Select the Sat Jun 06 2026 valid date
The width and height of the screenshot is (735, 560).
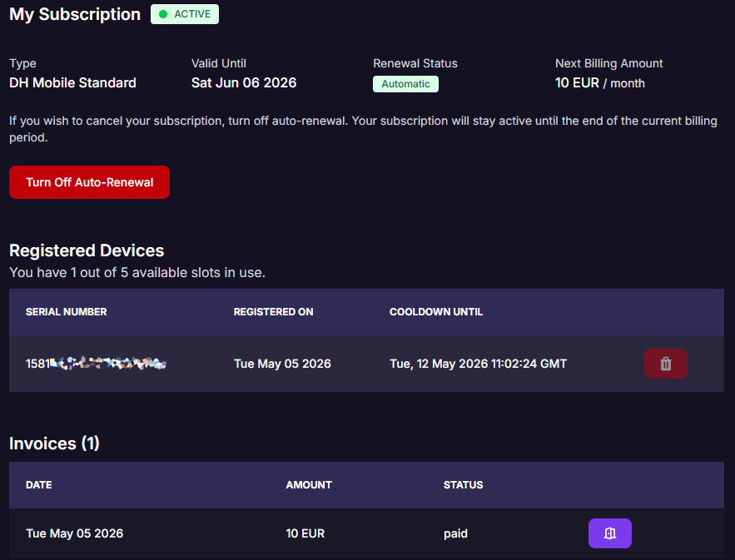coord(244,83)
